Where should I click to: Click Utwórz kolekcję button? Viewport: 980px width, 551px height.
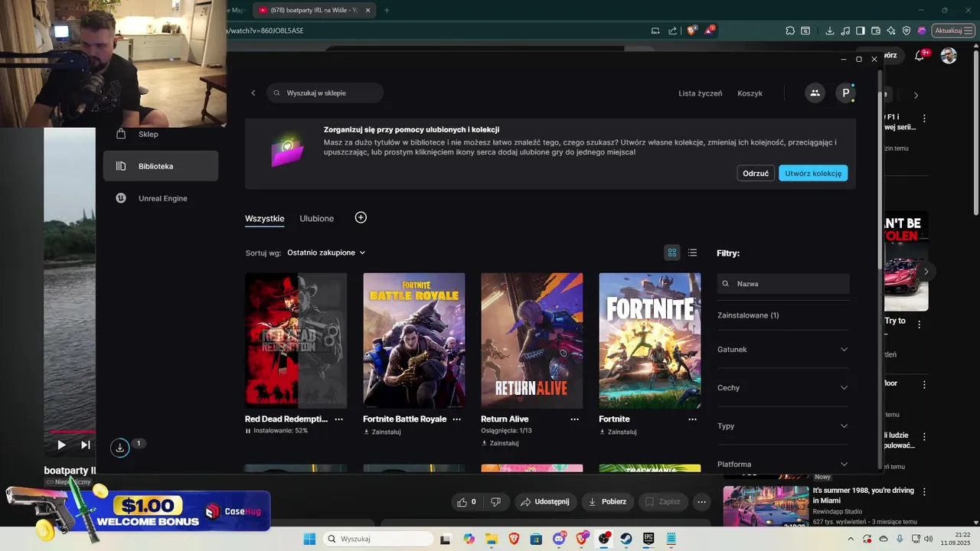[x=813, y=173]
